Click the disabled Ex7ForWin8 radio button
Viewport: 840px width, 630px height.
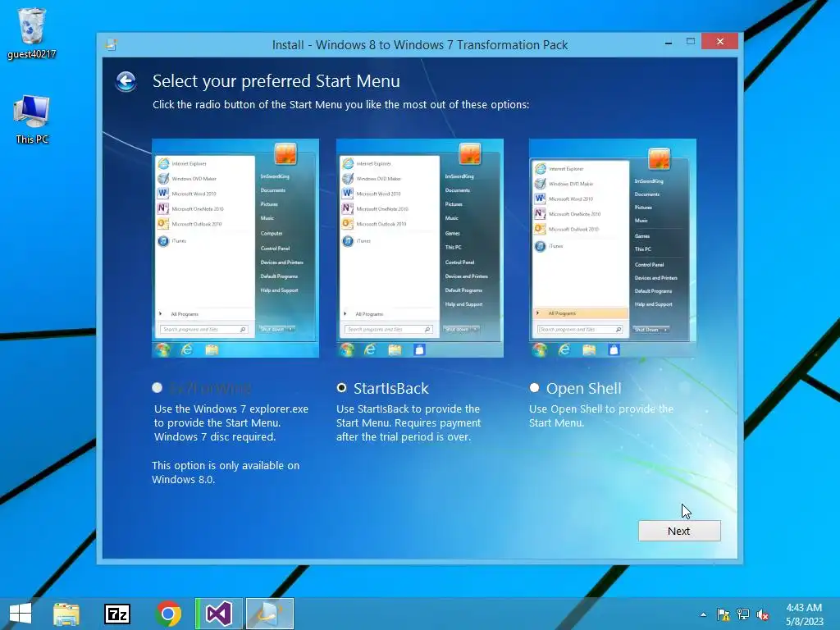click(157, 387)
